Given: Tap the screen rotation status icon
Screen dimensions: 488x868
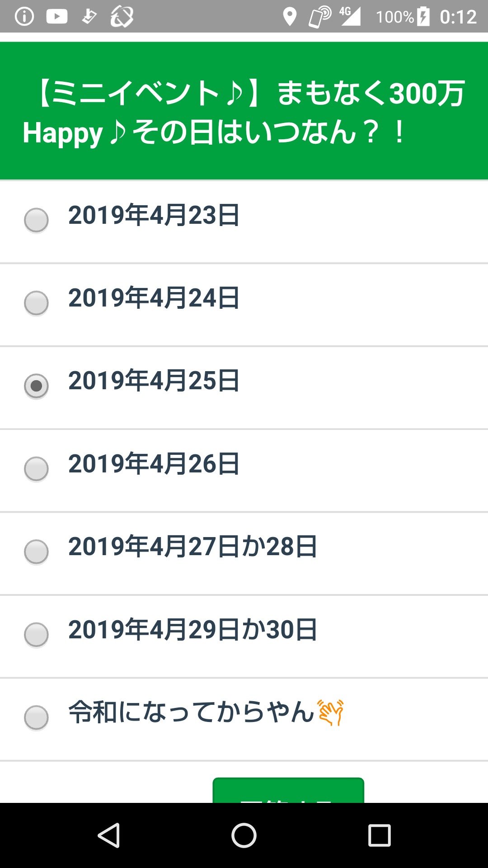Looking at the screenshot, I should tap(122, 17).
